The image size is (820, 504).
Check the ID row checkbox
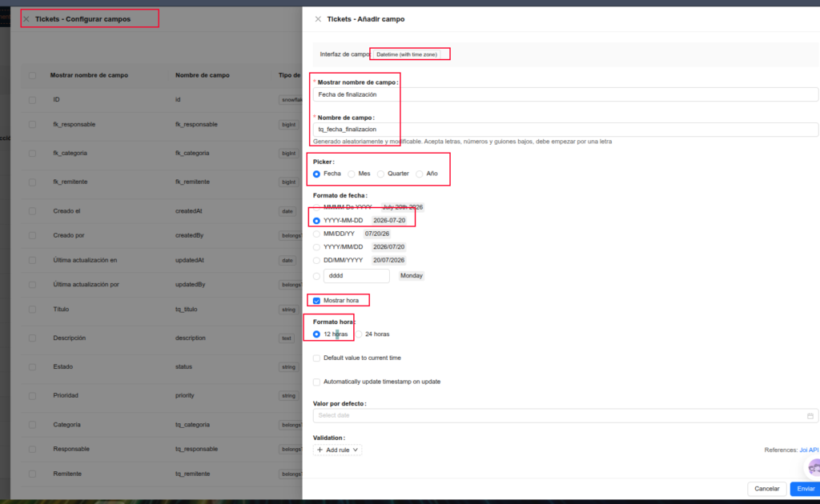point(32,100)
